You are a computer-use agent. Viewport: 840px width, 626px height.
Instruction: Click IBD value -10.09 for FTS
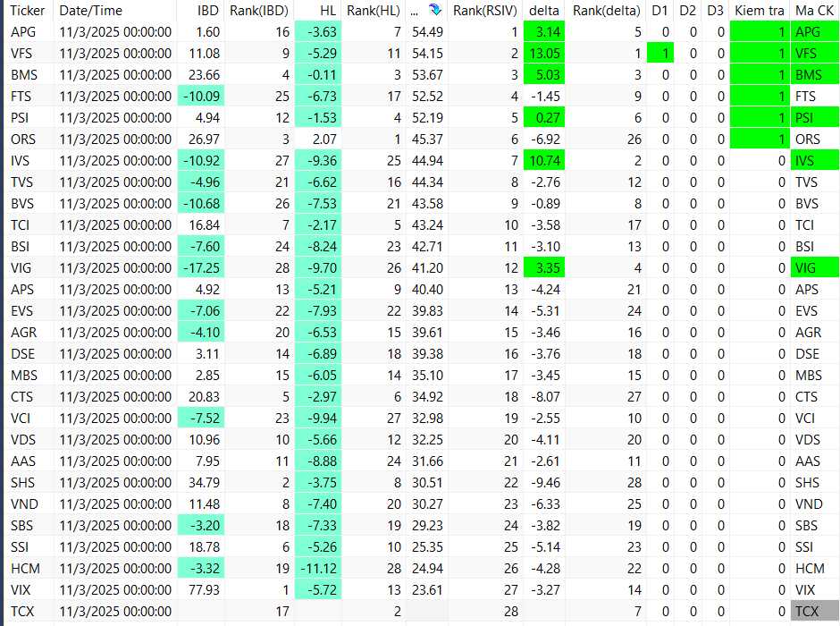(x=201, y=97)
